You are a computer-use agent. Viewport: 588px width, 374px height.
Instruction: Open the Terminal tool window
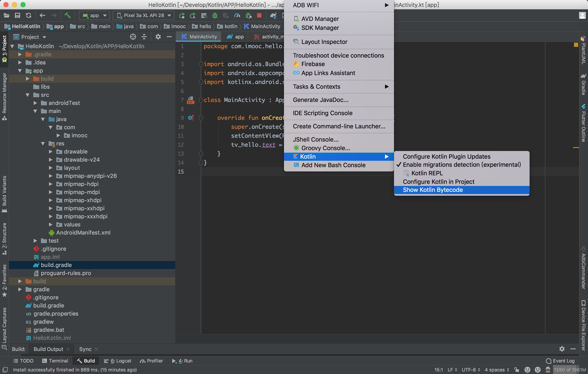pos(55,361)
